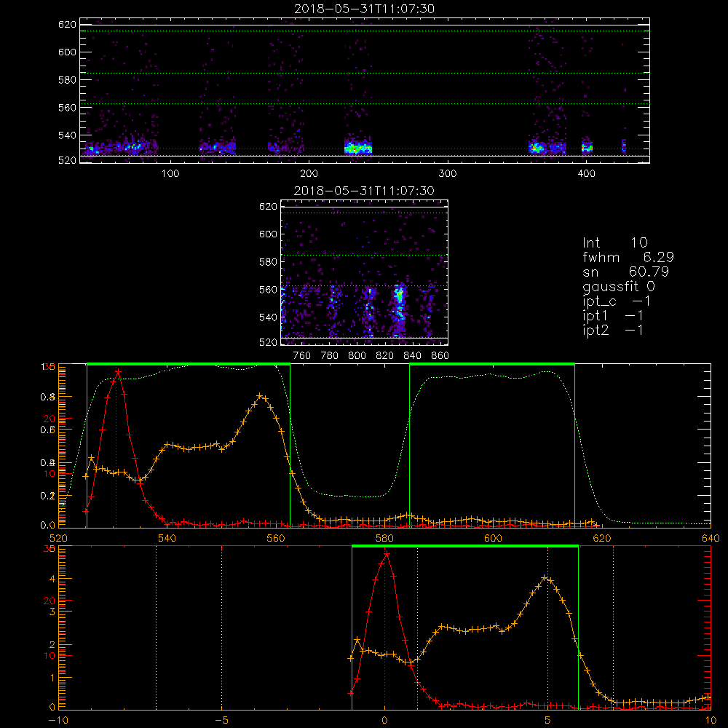Click x-axis label 520 under the profile plot
Viewport: 728px width, 728px height.
pos(58,538)
